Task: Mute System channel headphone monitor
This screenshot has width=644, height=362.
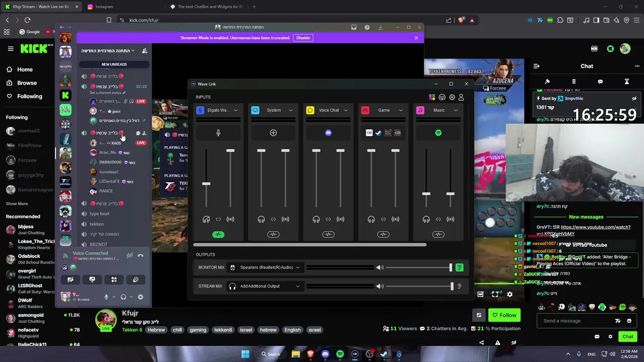Action: coord(261,219)
